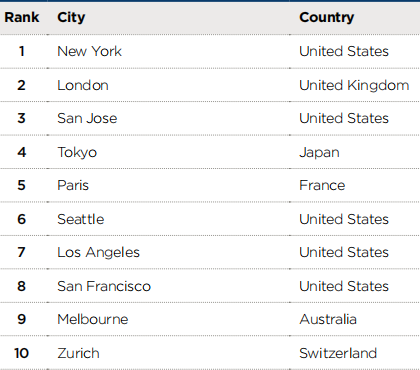Select the Paris city cell
Image resolution: width=420 pixels, height=370 pixels.
tap(73, 185)
